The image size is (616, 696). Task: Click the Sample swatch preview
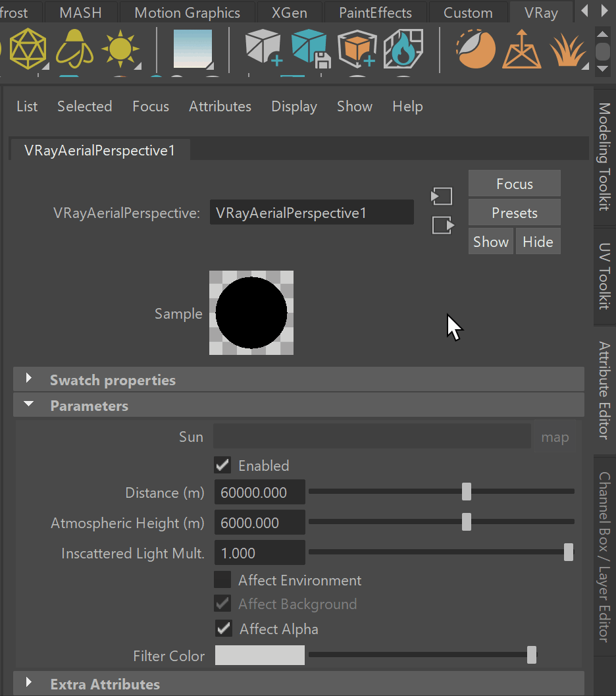251,313
